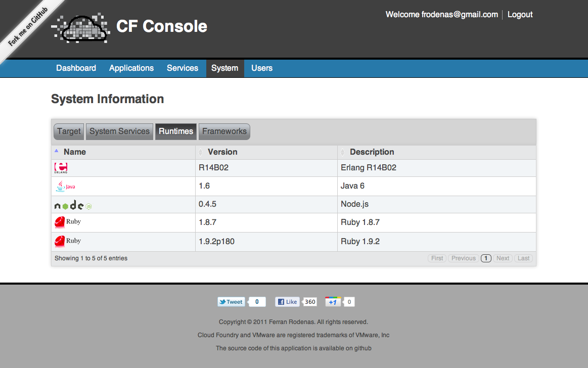Viewport: 588px width, 368px height.
Task: Switch to the System Services tab
Action: tap(119, 131)
